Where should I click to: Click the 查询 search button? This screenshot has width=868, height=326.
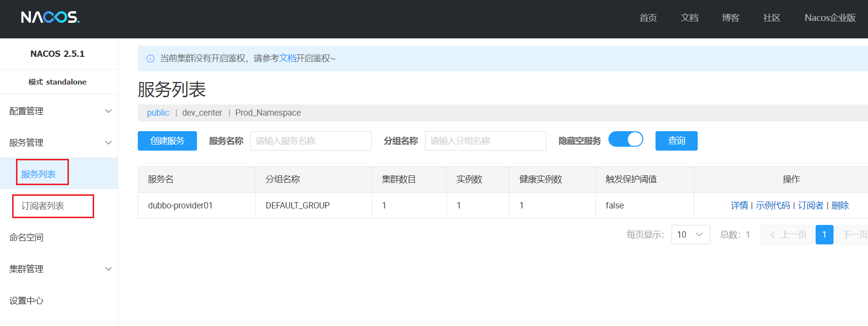point(676,141)
